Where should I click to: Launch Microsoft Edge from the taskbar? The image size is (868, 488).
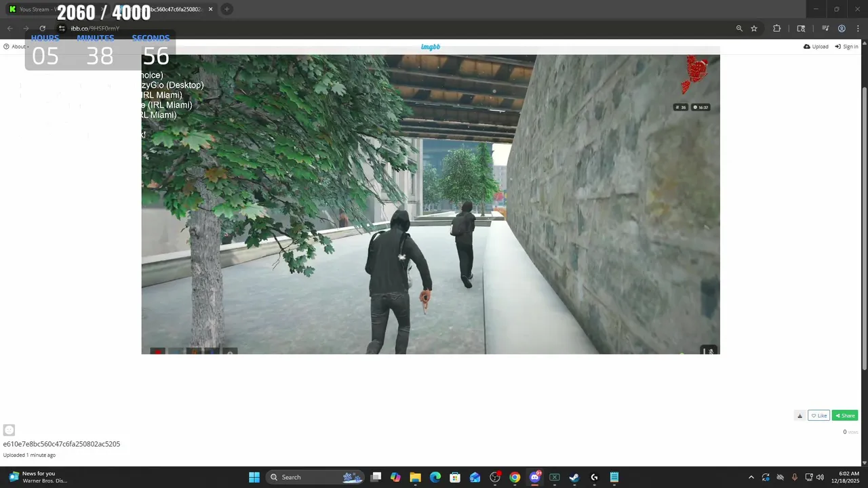[435, 477]
